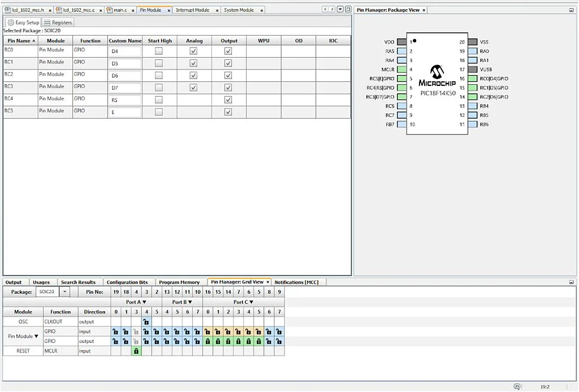Screen dimensions: 579x392
Task: Click the locked GPIO output icon for Port C pin 0
Action: click(208, 342)
